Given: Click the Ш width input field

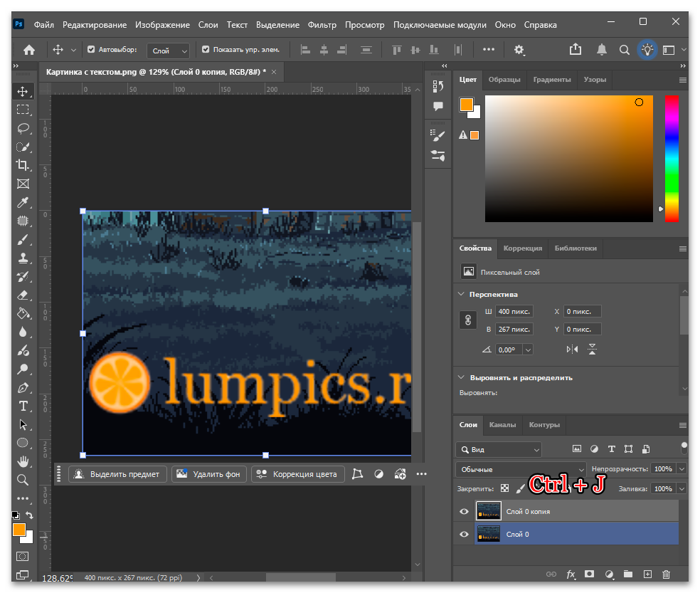Looking at the screenshot, I should pyautogui.click(x=514, y=312).
